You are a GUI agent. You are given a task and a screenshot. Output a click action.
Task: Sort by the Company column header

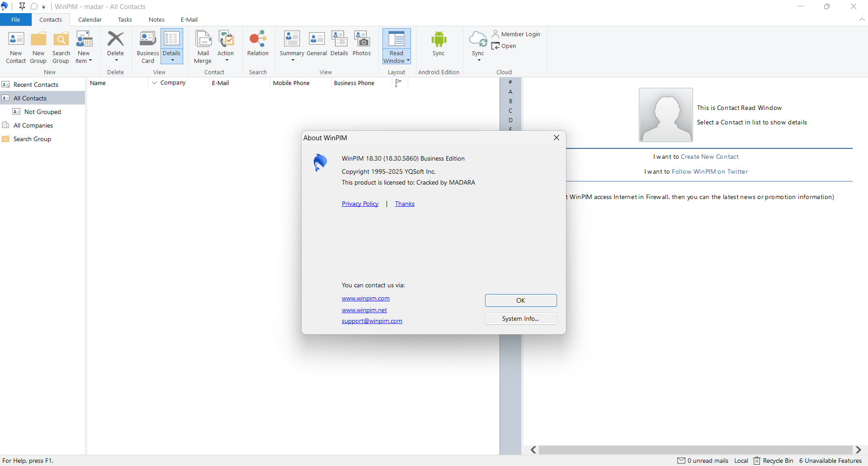click(179, 83)
